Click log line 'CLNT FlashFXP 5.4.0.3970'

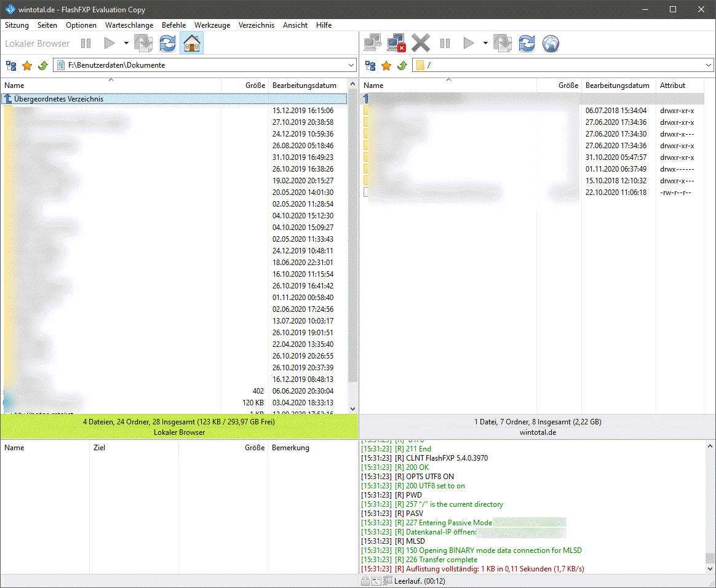coord(424,458)
